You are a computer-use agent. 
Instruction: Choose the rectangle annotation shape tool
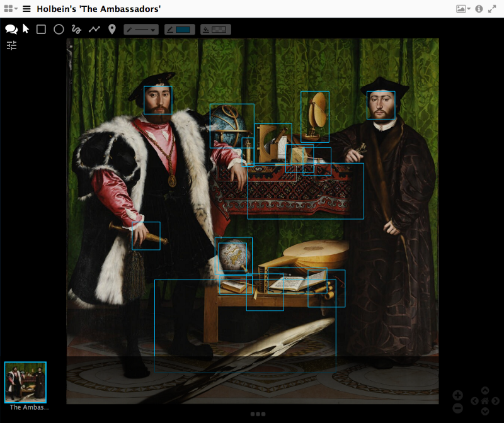(41, 29)
